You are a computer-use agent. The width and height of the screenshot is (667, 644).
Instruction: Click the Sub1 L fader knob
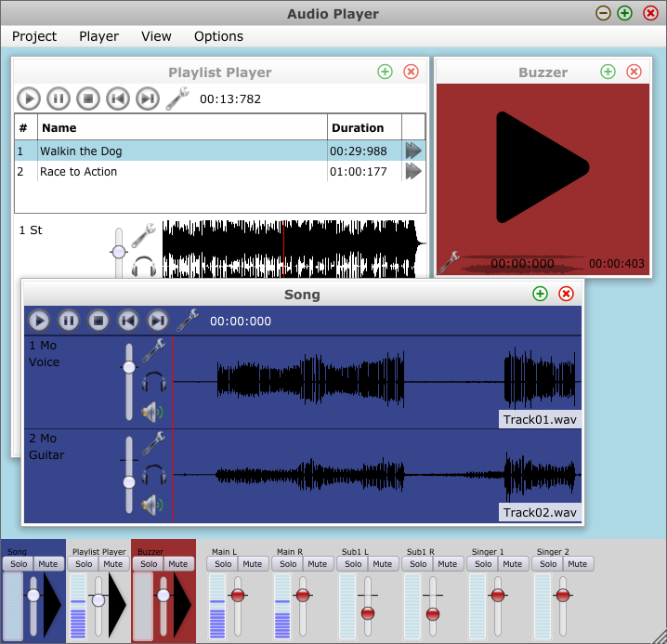[368, 613]
